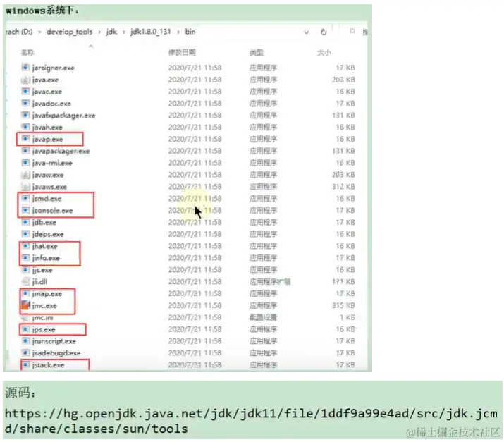Click the jarsigner.exe file icon
This screenshot has height=442, width=504.
click(x=25, y=68)
